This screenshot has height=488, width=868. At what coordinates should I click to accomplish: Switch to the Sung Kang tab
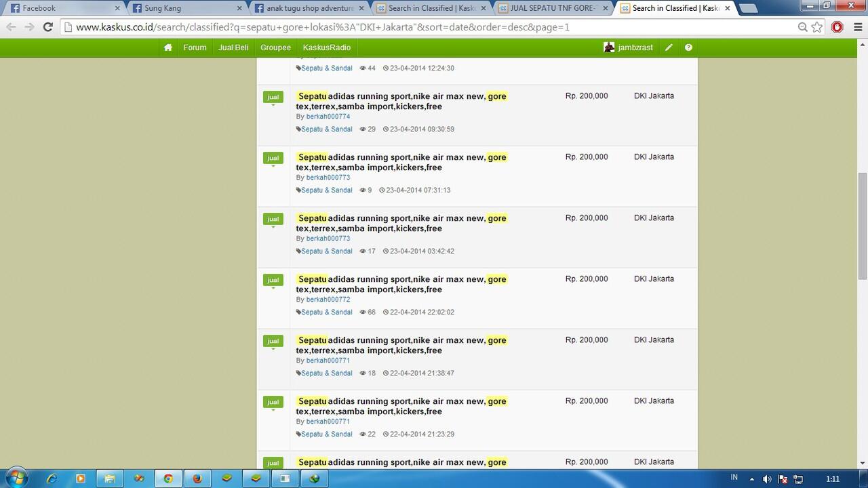pyautogui.click(x=187, y=8)
